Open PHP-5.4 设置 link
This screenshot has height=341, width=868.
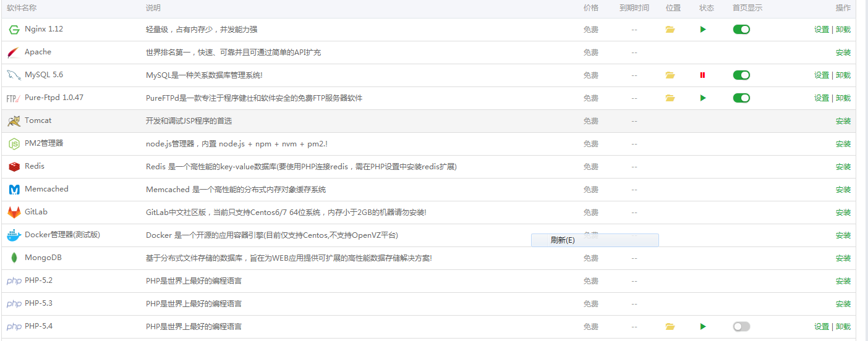[x=822, y=327]
